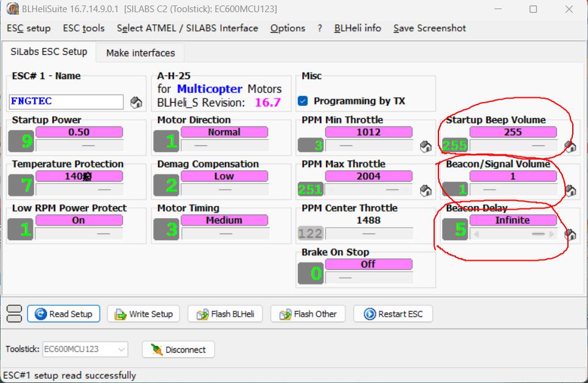The height and width of the screenshot is (383, 588).
Task: Click the PPM Max Throttle value 2004
Action: click(x=368, y=176)
